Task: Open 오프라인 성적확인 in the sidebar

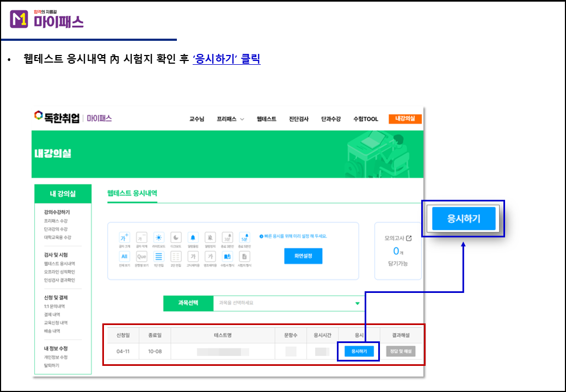Action: click(59, 272)
